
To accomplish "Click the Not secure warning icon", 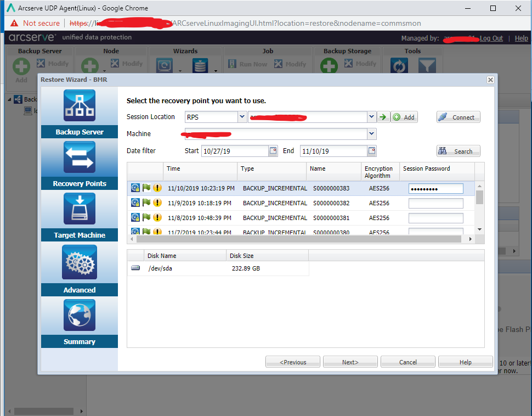I will point(14,23).
